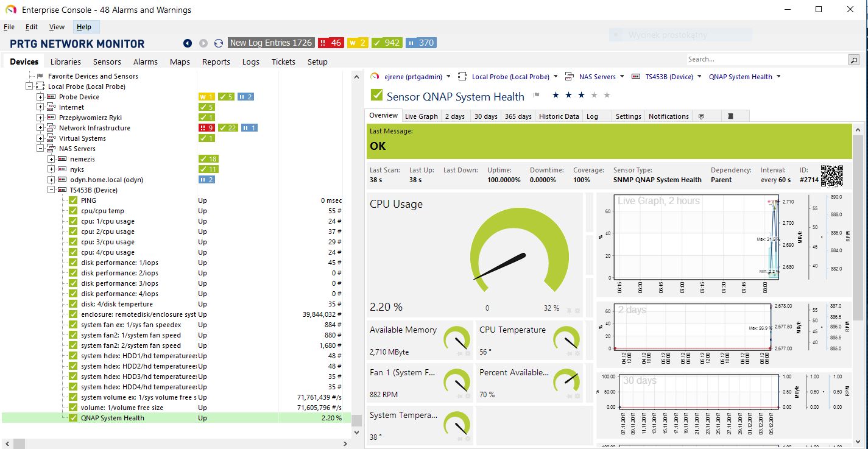Image resolution: width=868 pixels, height=449 pixels.
Task: Click the green status icon on the PING sensor
Action: (73, 200)
